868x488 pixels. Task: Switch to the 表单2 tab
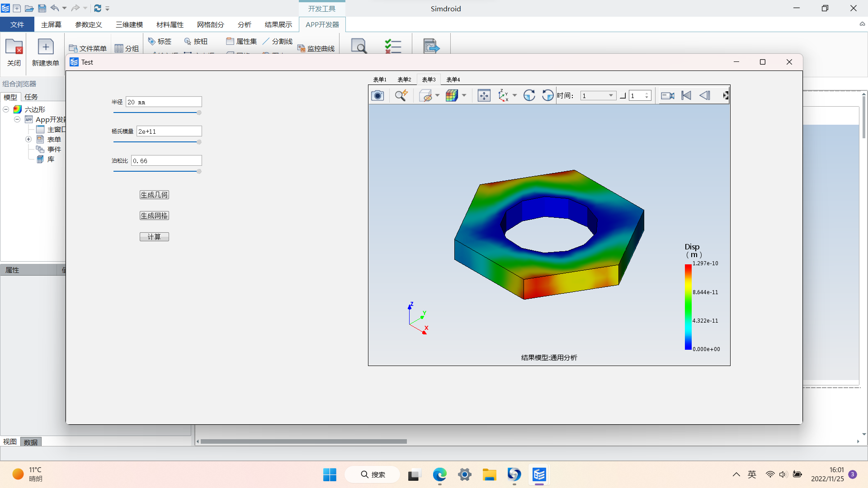tap(404, 80)
